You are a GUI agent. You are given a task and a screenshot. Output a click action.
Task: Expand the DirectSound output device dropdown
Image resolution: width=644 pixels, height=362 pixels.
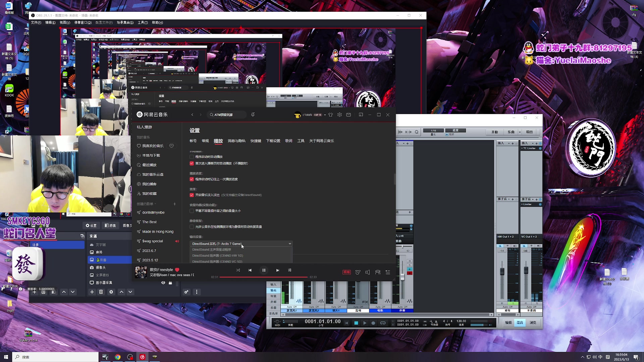[290, 244]
